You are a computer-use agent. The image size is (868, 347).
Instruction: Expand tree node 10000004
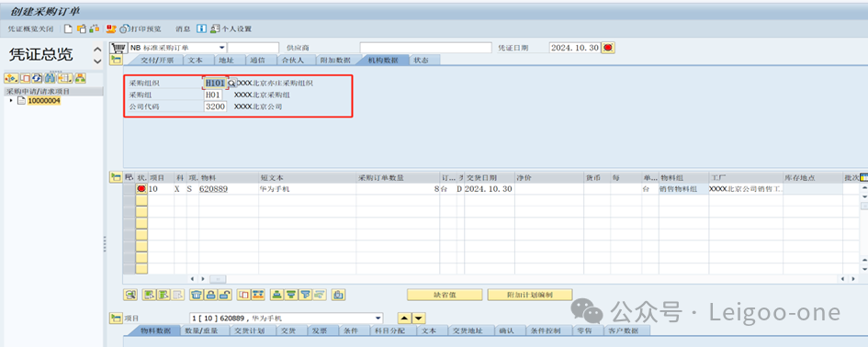pyautogui.click(x=11, y=101)
